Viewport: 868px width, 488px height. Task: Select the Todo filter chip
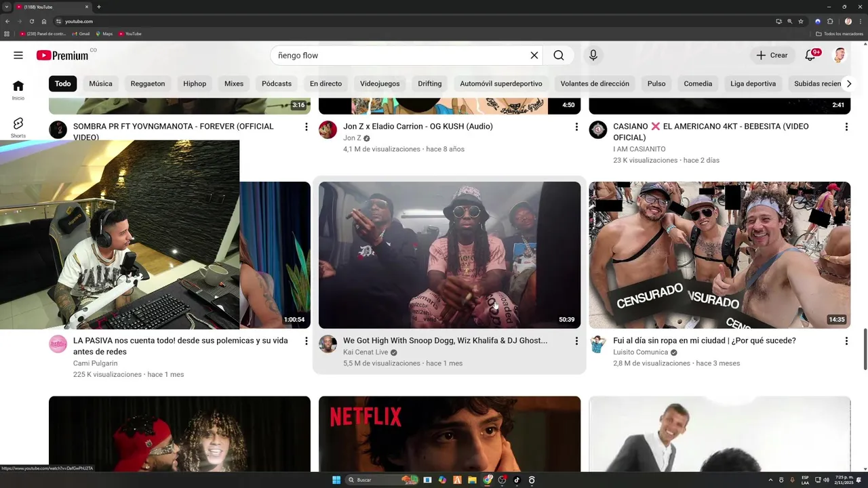(x=62, y=84)
